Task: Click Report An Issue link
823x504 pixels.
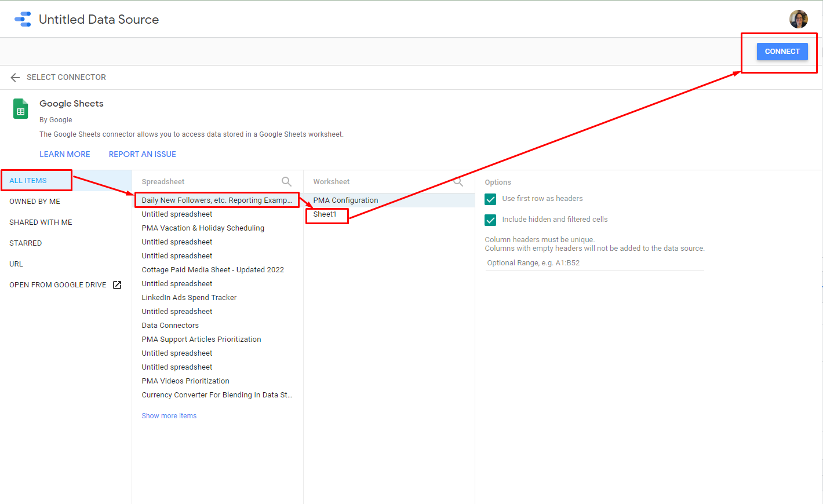Action: pos(143,154)
